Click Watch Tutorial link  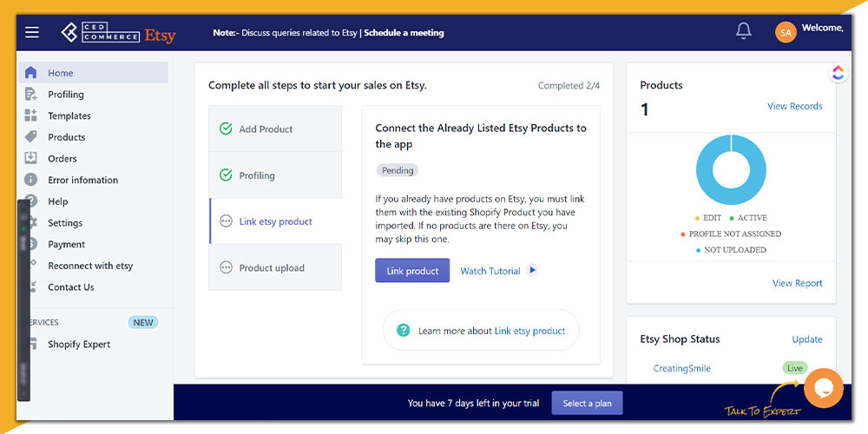point(490,271)
